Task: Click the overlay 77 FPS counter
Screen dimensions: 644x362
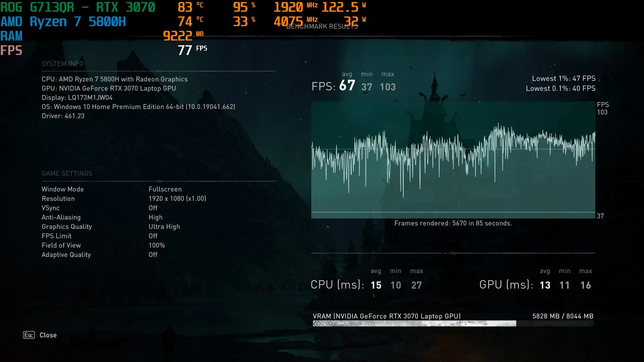Action: point(192,50)
